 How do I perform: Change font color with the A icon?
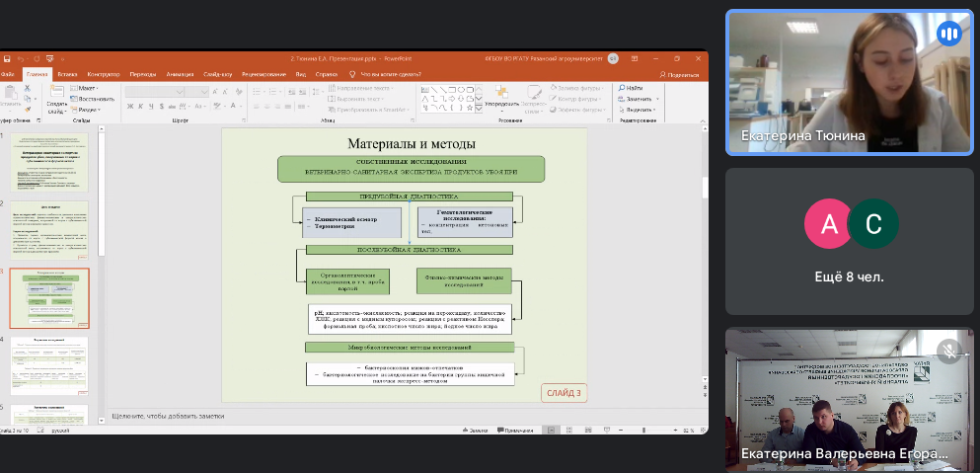coord(233,106)
